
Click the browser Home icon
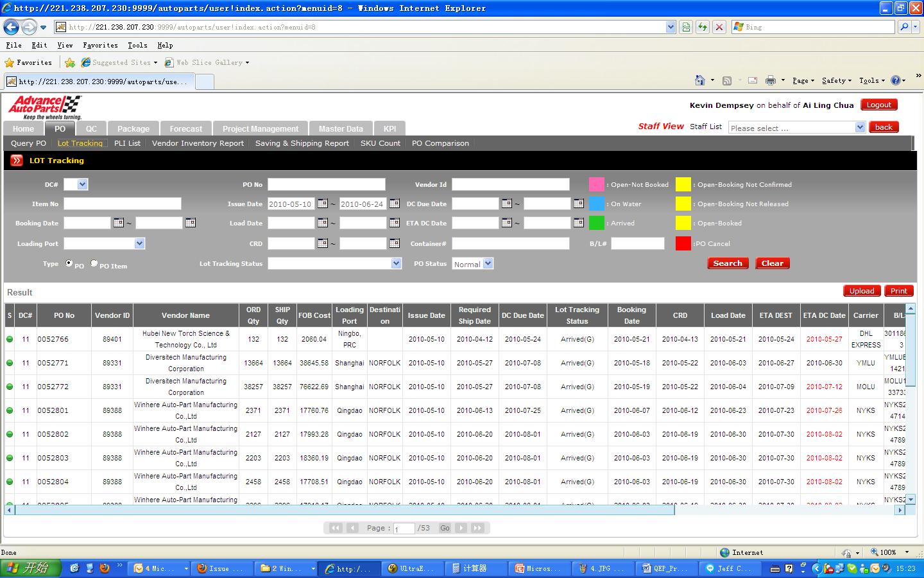pyautogui.click(x=700, y=80)
